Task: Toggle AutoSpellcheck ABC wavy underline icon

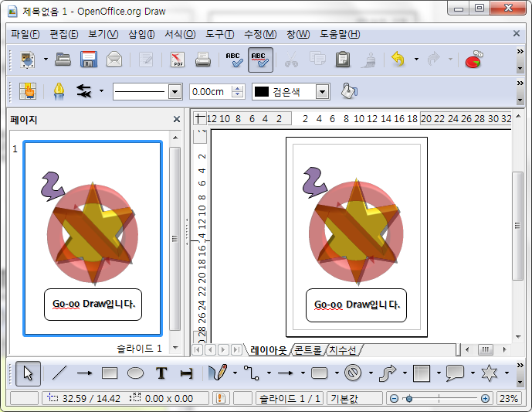Action: 260,60
